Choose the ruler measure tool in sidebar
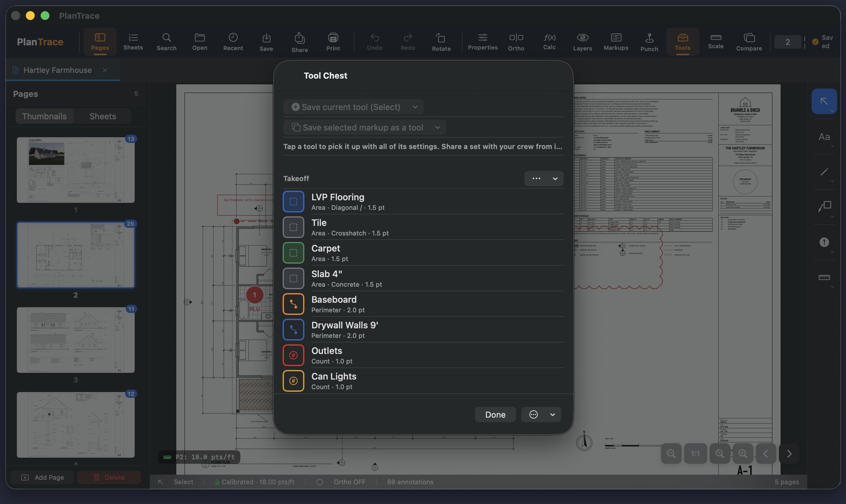846x504 pixels. click(824, 278)
